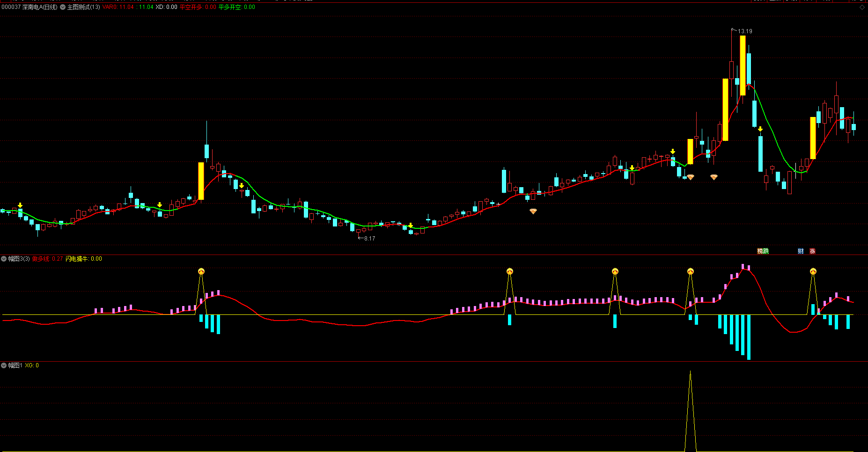This screenshot has width=868, height=452.
Task: Click the rightmost yellow down-arrow marker
Action: (x=760, y=129)
